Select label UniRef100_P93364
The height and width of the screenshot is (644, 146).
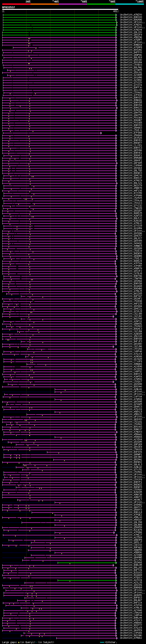click(x=131, y=118)
